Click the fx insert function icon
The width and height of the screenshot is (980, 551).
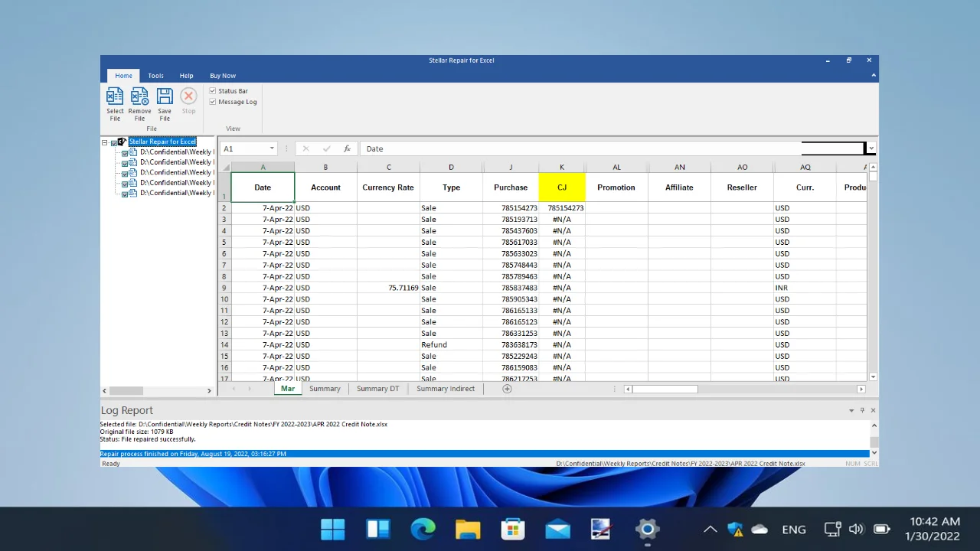point(347,148)
